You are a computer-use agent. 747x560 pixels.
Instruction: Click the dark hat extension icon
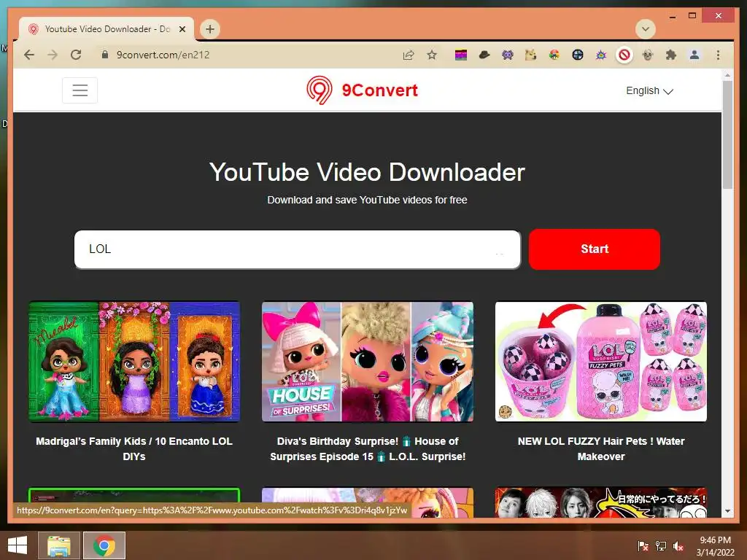click(x=484, y=55)
